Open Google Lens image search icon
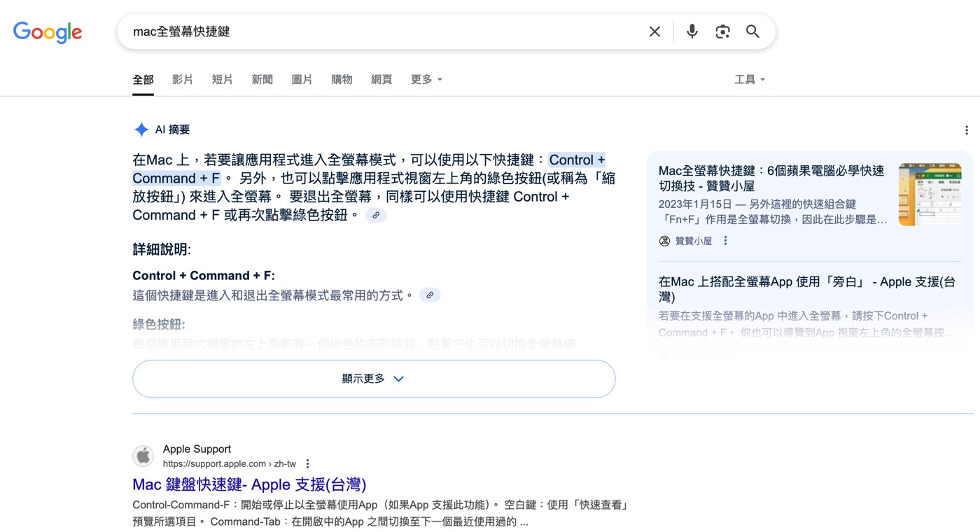The image size is (980, 532). (722, 31)
